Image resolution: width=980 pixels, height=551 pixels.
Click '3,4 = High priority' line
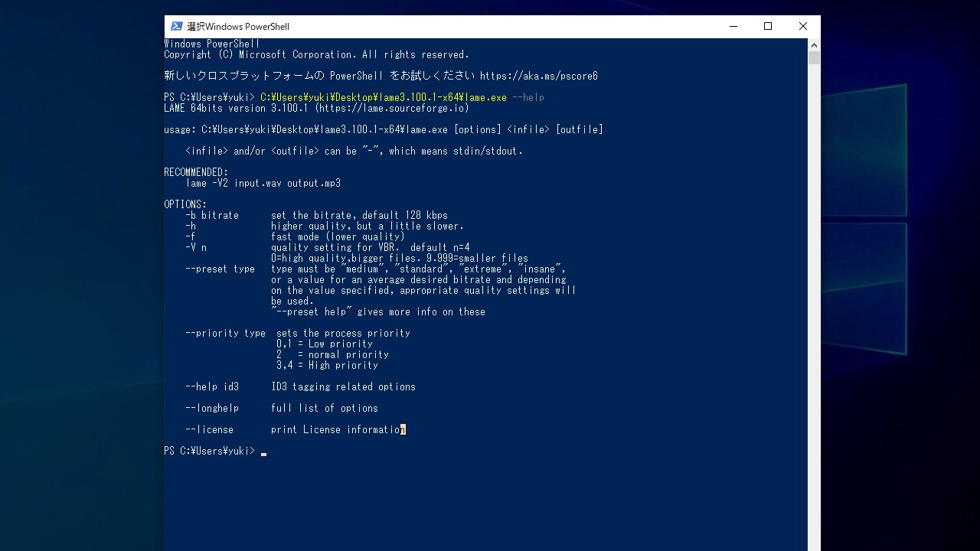(x=328, y=365)
